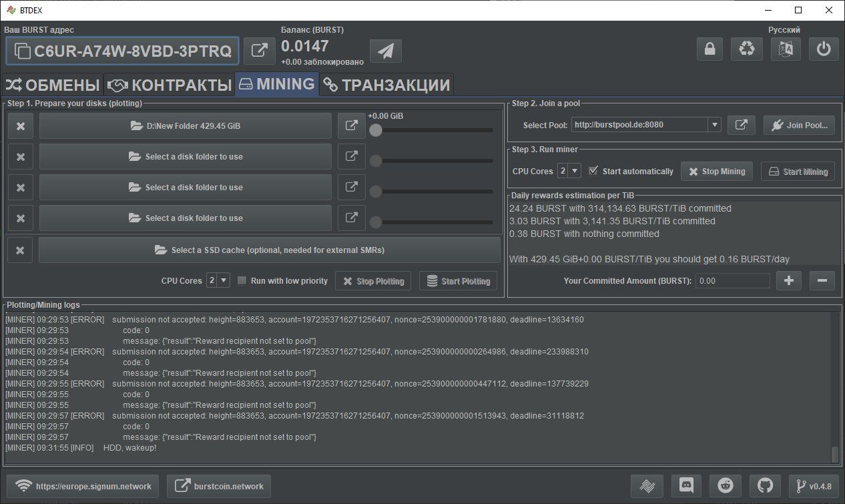
Task: Remove commitment with minus button
Action: point(822,280)
